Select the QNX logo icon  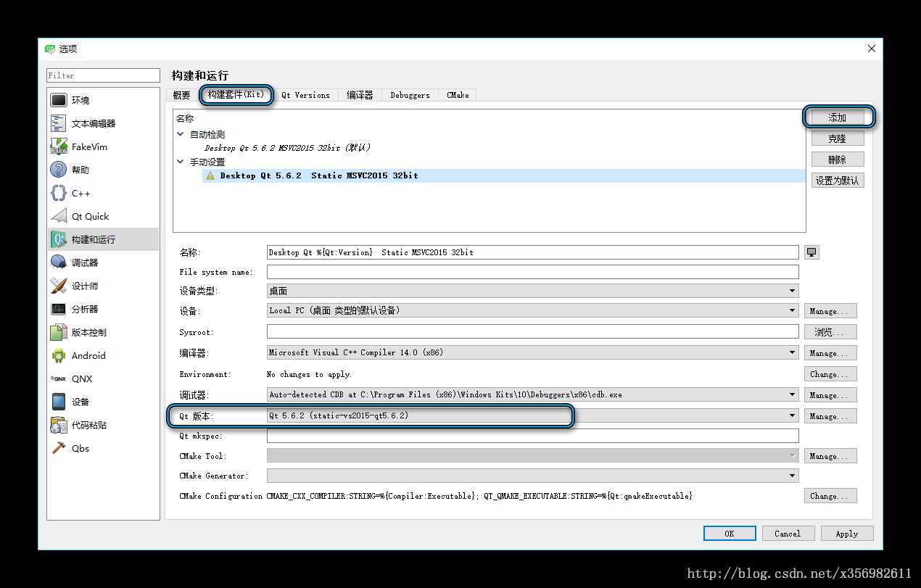(x=59, y=378)
